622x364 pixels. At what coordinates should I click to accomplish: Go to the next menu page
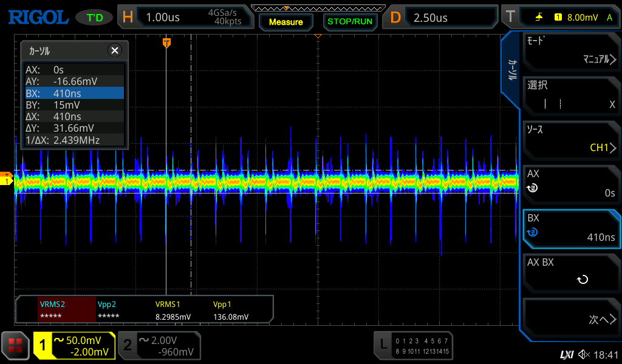pos(571,320)
